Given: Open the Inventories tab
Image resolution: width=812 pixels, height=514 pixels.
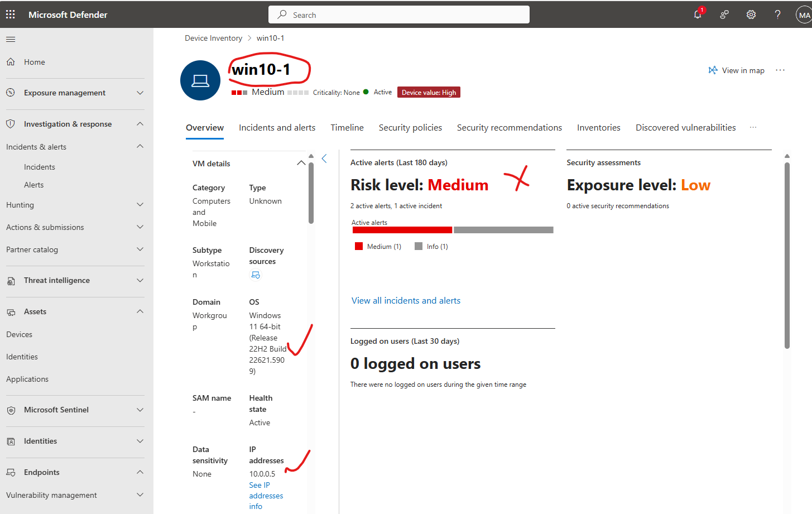Looking at the screenshot, I should pos(599,128).
